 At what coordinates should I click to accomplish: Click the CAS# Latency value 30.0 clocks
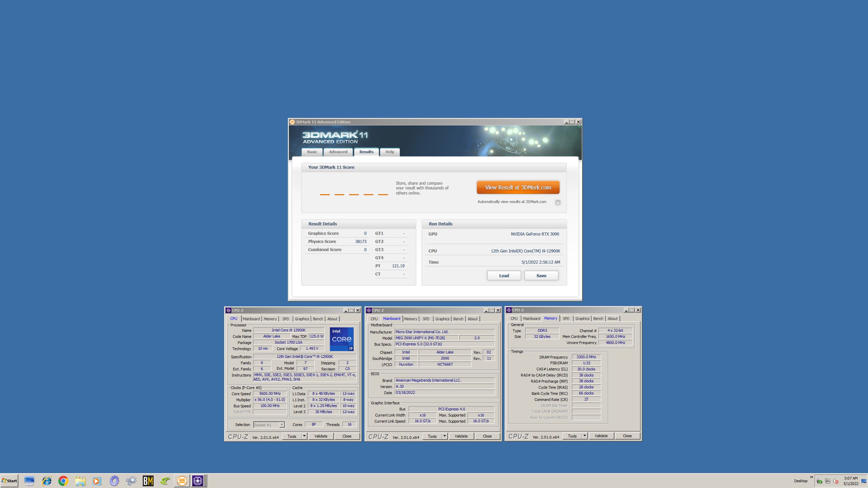click(x=586, y=369)
